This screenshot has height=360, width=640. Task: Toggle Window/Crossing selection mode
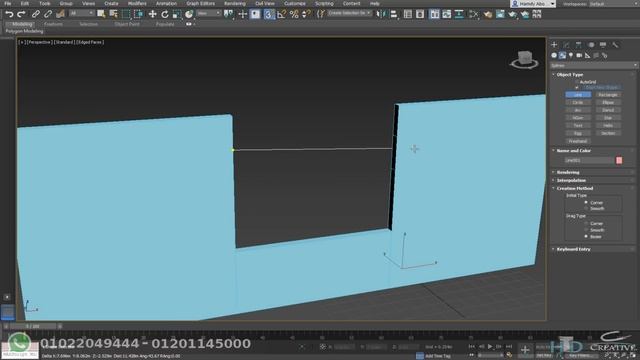pyautogui.click(x=139, y=14)
